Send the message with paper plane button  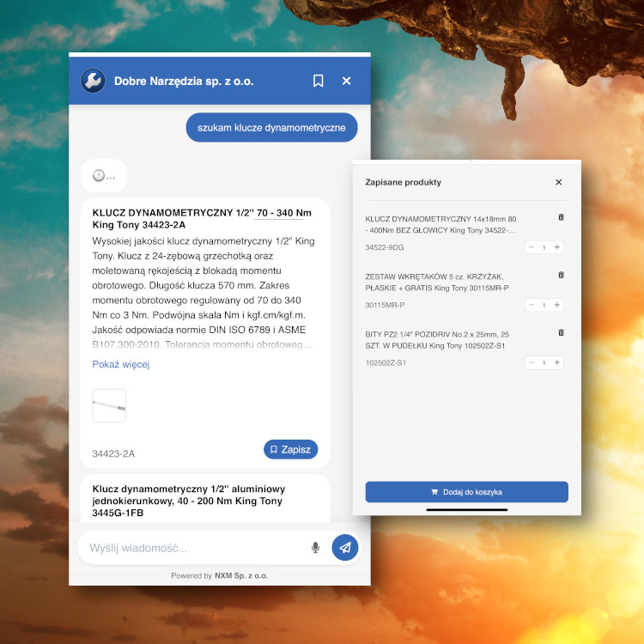pyautogui.click(x=344, y=548)
